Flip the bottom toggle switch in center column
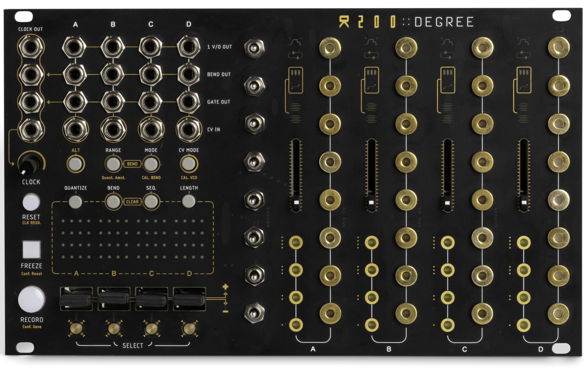Screen dimensions: 588x368 click(x=254, y=312)
